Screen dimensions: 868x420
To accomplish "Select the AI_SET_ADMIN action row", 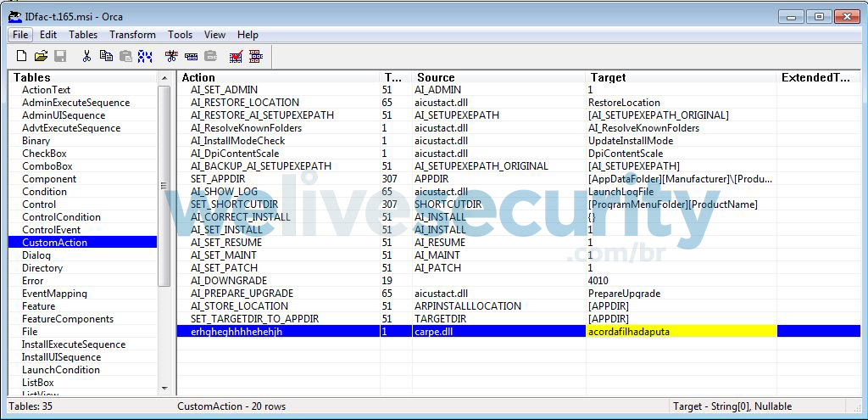I will pyautogui.click(x=519, y=90).
